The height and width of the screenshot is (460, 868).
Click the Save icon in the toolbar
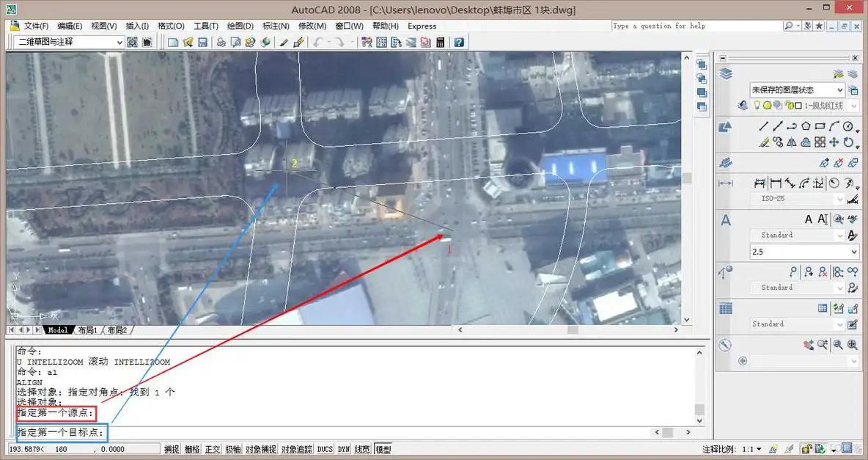coord(202,43)
